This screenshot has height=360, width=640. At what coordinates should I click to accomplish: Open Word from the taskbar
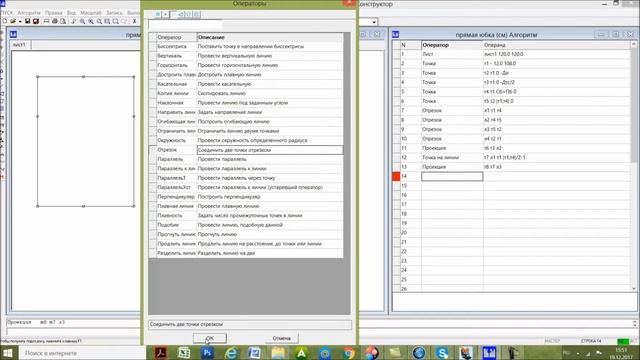(254, 353)
